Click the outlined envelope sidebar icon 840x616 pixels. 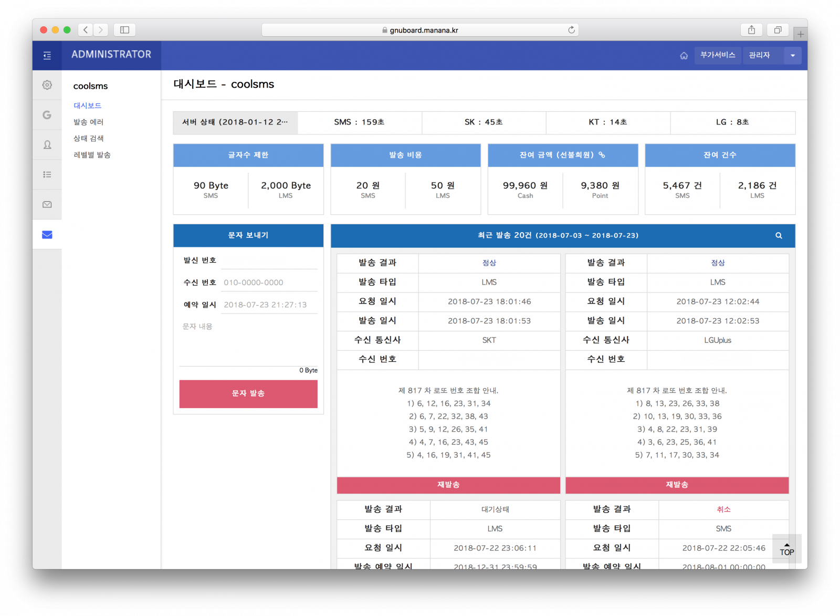click(47, 204)
